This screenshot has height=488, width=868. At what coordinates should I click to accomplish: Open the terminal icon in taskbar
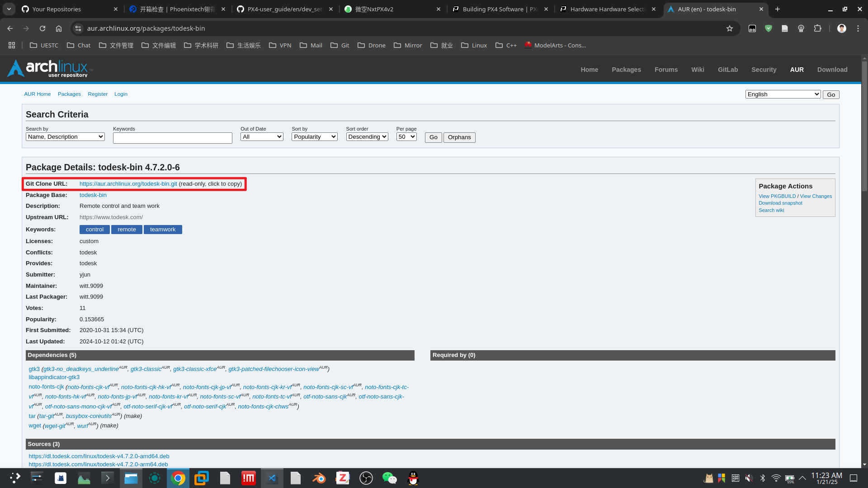[x=108, y=478]
